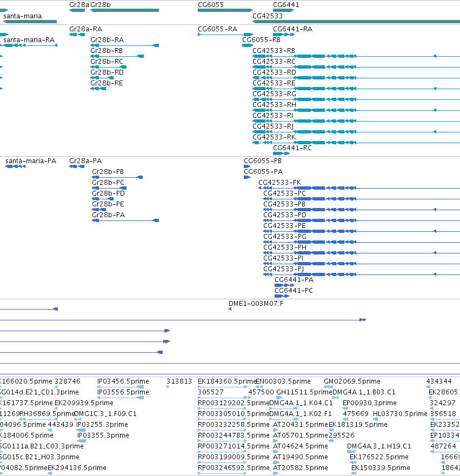Screen dimensions: 460x476
Task: Click the EK184360.5prime EST label
Action: (228, 381)
